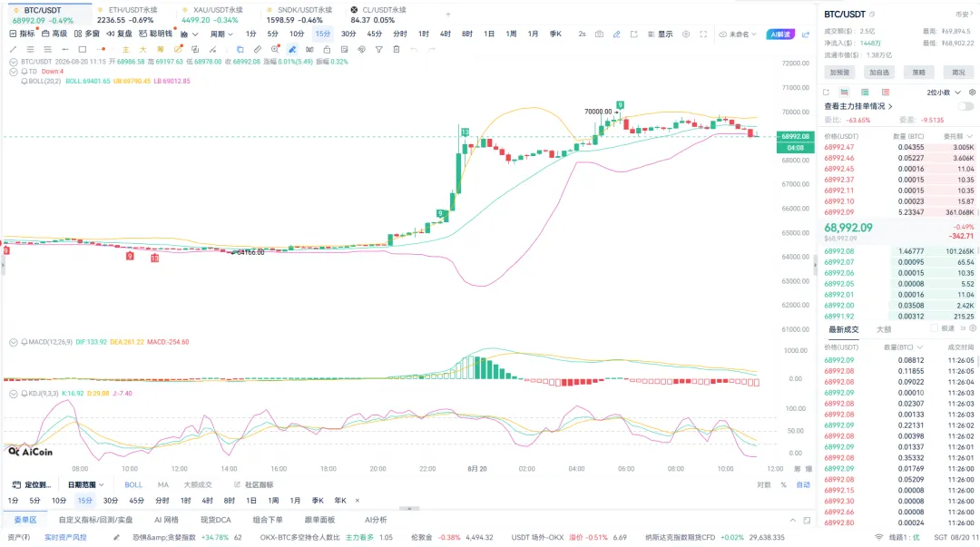Collapse TD indicator row
The image size is (980, 547).
pyautogui.click(x=13, y=72)
